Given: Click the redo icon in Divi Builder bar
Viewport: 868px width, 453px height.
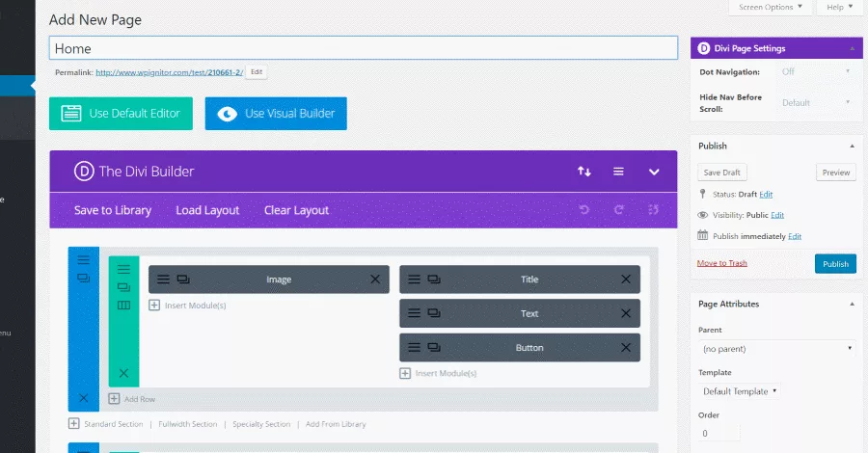Looking at the screenshot, I should (x=618, y=209).
